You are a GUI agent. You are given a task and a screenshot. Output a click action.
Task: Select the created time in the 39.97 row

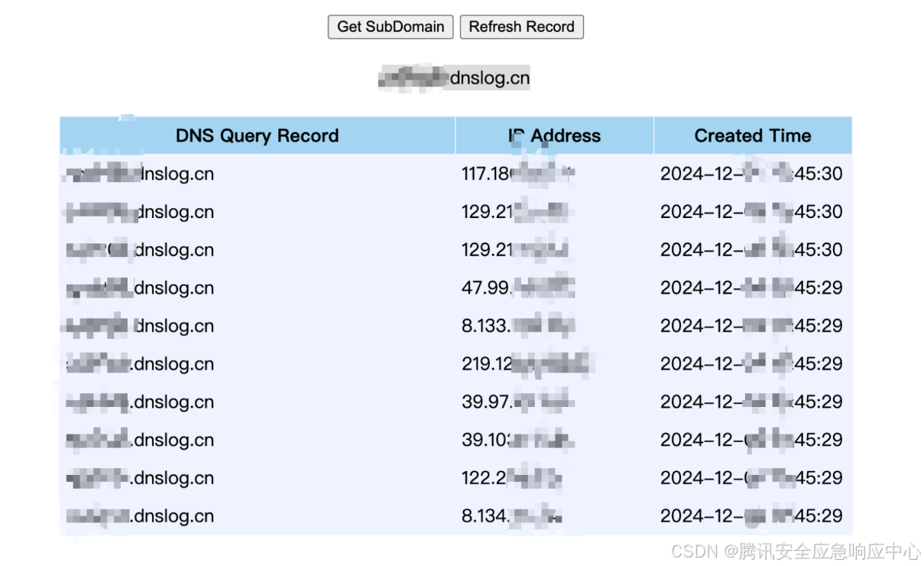(x=751, y=402)
